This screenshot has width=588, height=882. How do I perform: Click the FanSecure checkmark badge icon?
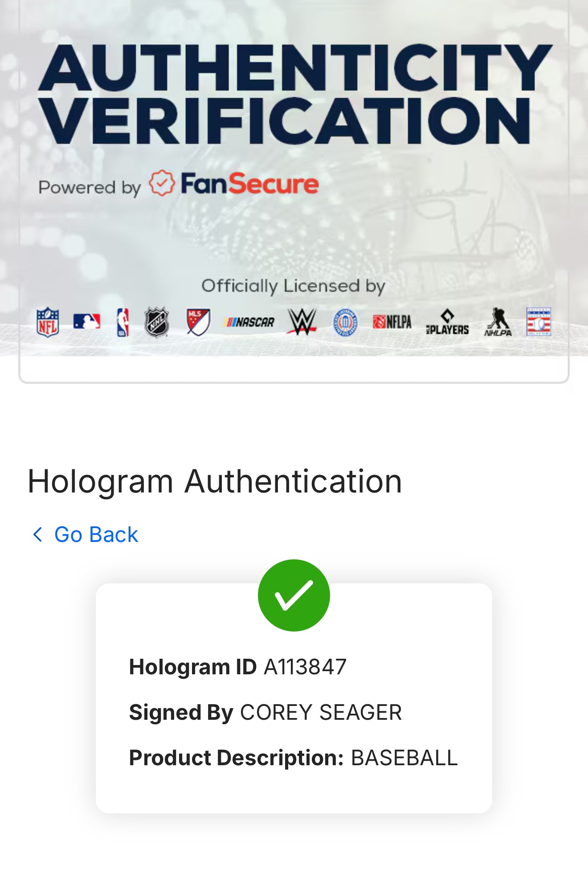coord(161,183)
